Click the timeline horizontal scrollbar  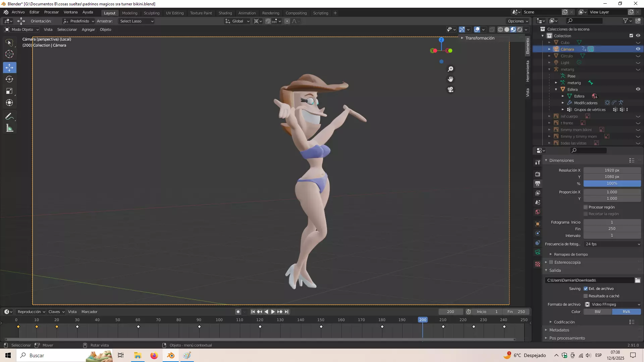coord(260,339)
